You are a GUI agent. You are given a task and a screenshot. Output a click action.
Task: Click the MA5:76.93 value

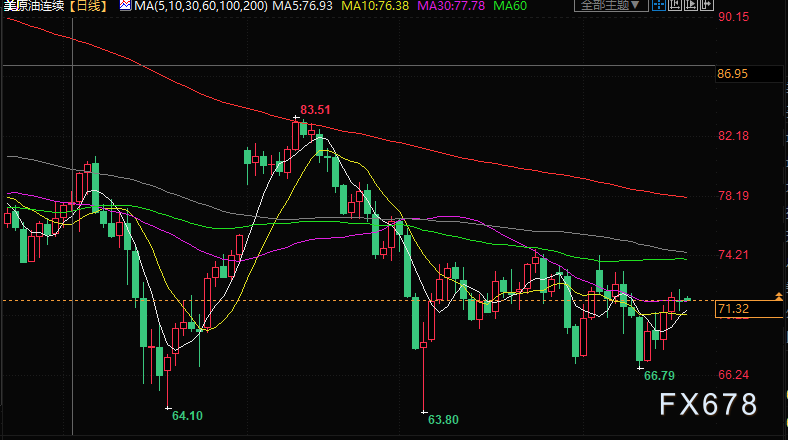click(x=303, y=6)
